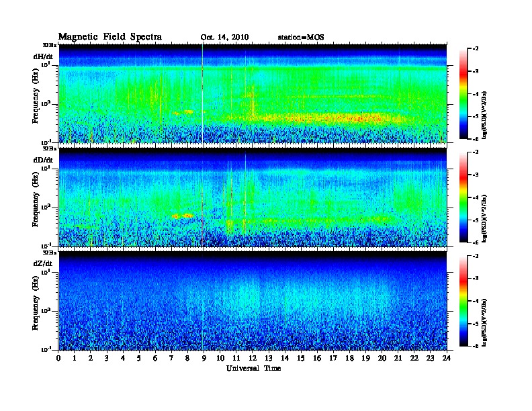Click the hour "6" tick label on the time axis
Viewport: 532px width, 411px height.
click(155, 358)
